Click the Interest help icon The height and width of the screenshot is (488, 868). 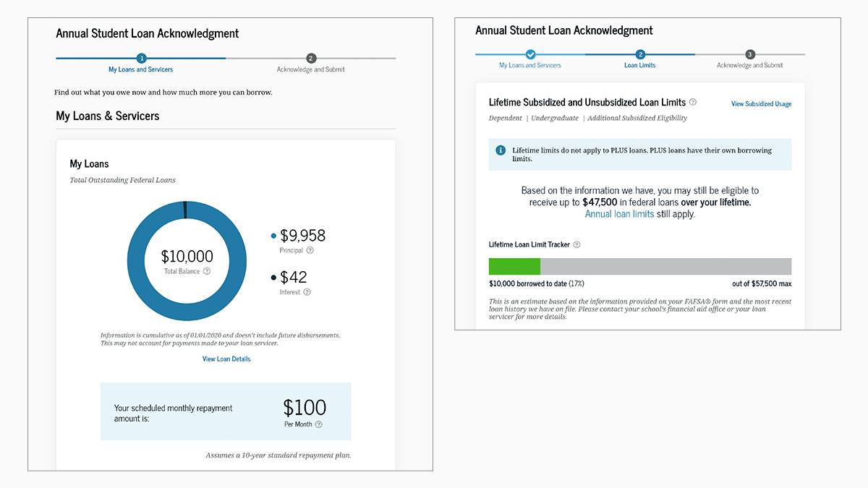pyautogui.click(x=307, y=291)
